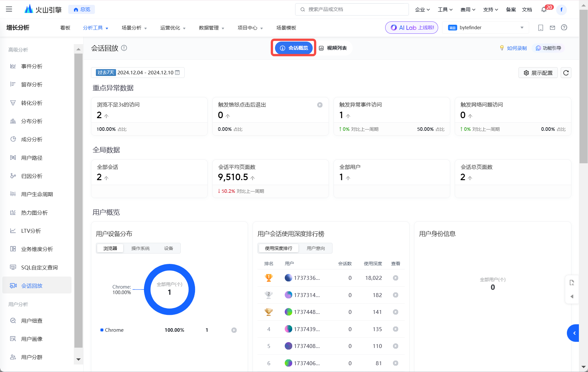Viewport: 588px width, 372px height.
Task: Play session for user 1737439...
Action: click(396, 329)
